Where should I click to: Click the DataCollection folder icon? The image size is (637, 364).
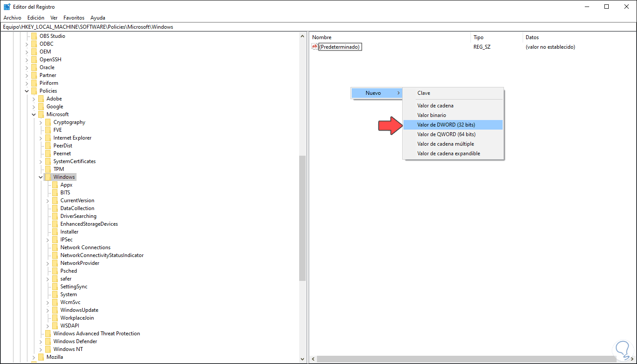click(x=55, y=208)
